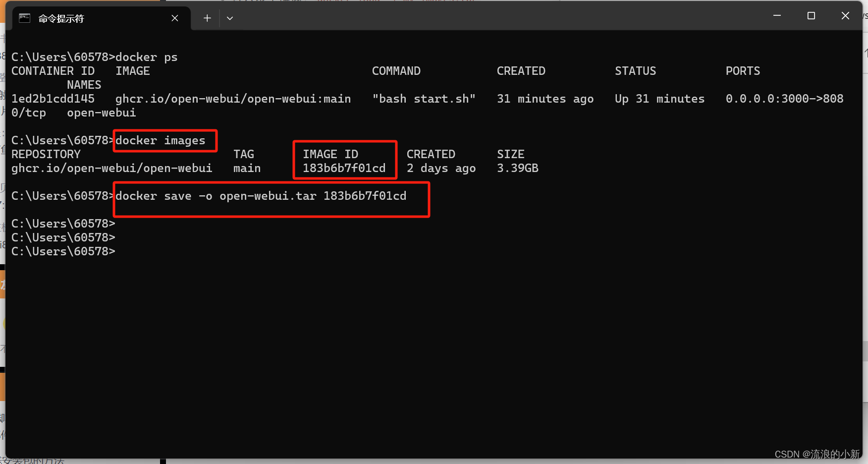The image size is (868, 464).
Task: Click the 3.39GB size value
Action: click(517, 169)
